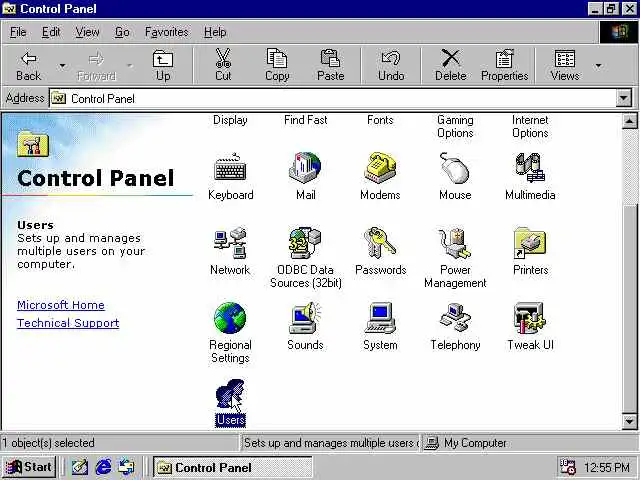This screenshot has width=640, height=480.
Task: Open the File menu
Action: coord(18,32)
